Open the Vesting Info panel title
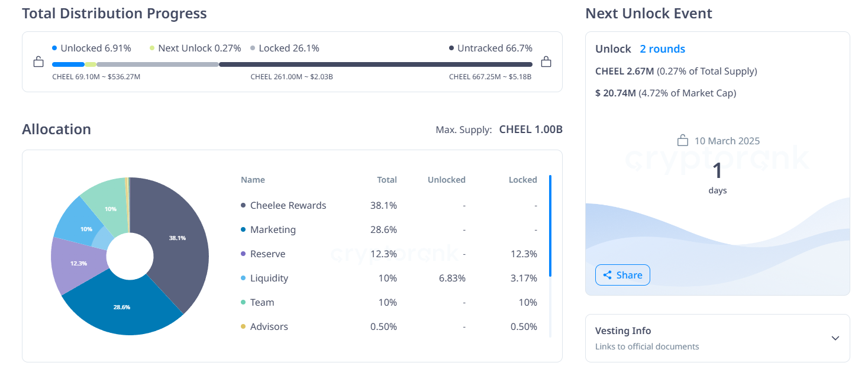The image size is (868, 379). [x=622, y=331]
